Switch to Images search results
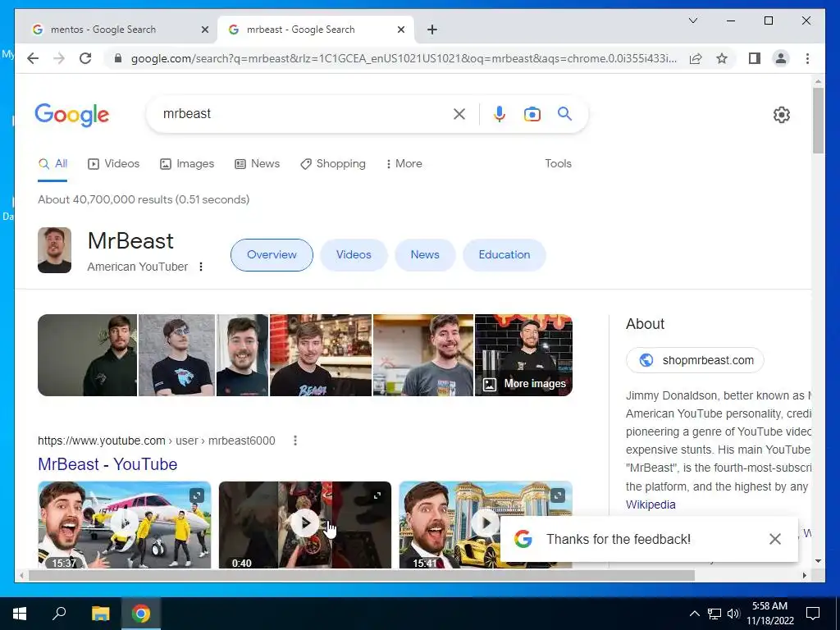This screenshot has height=630, width=840. [x=187, y=163]
